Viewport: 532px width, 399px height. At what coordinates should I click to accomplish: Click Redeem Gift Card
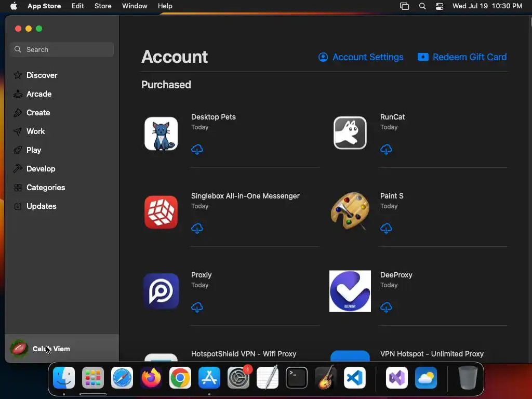(x=462, y=57)
